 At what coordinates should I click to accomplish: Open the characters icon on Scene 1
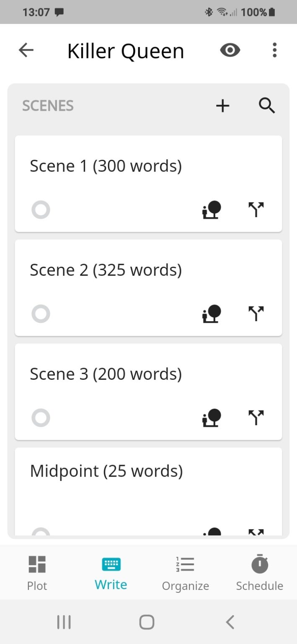point(211,210)
